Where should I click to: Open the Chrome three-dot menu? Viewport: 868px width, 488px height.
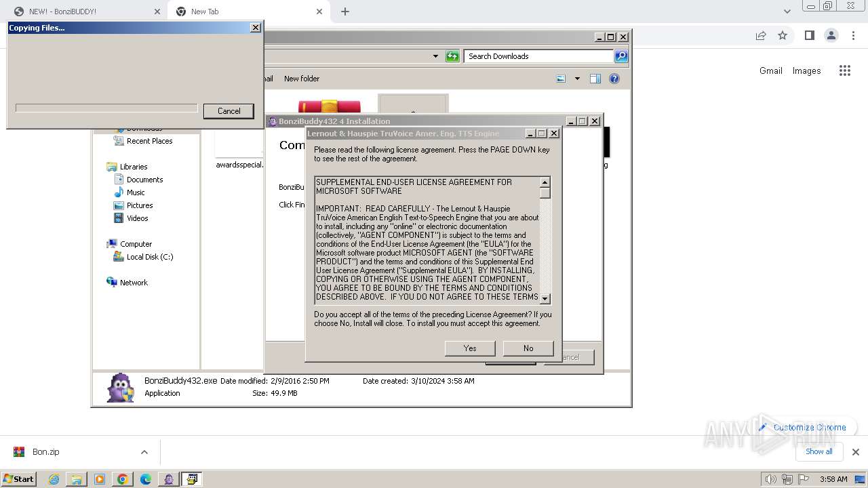[x=853, y=35]
